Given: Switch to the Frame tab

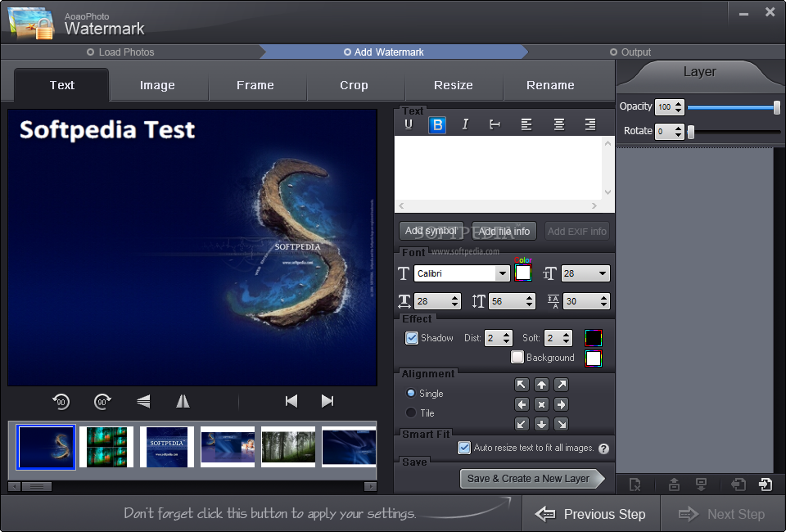Looking at the screenshot, I should [x=255, y=85].
